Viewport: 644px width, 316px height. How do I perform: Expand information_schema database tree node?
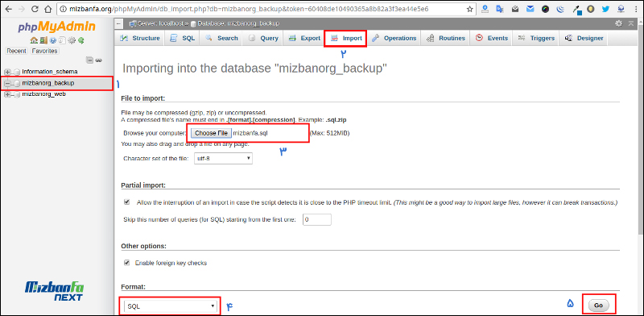pyautogui.click(x=7, y=72)
